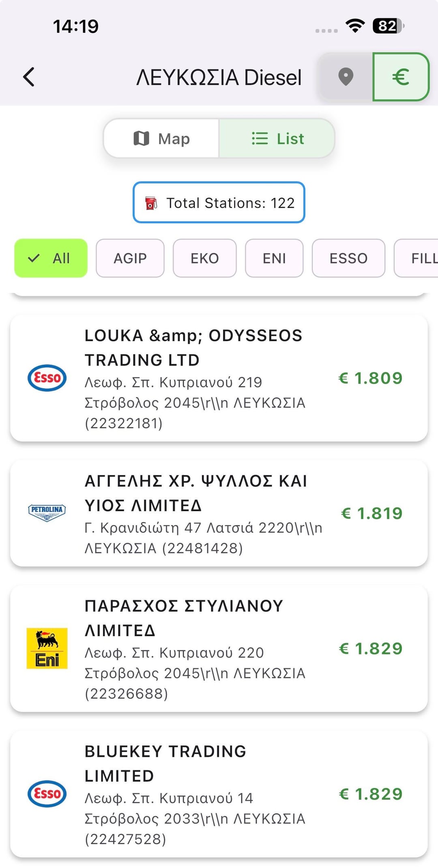This screenshot has width=438, height=868.
Task: Filter stations by ENI brand
Action: 274,258
